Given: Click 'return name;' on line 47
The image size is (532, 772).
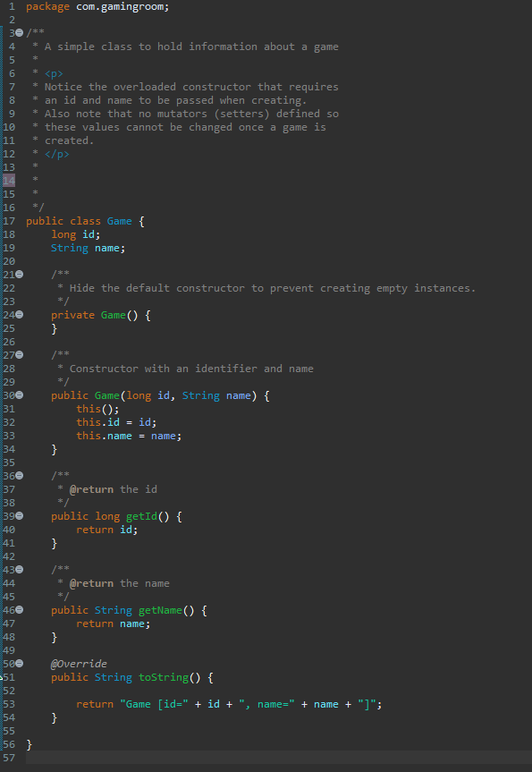Looking at the screenshot, I should [114, 624].
